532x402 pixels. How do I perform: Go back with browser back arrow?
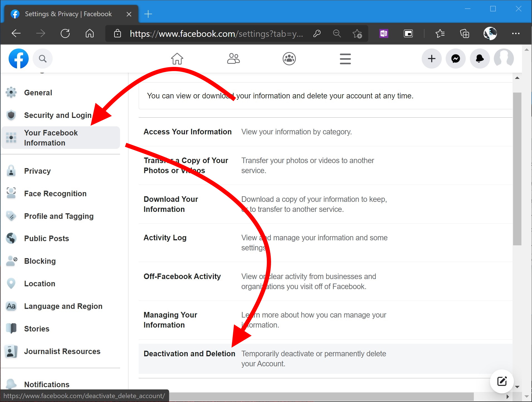point(16,34)
